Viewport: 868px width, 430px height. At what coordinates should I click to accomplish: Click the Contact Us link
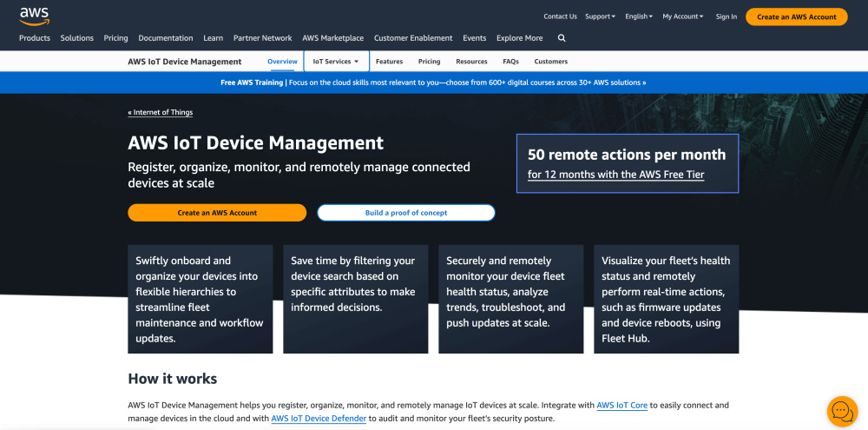tap(560, 17)
